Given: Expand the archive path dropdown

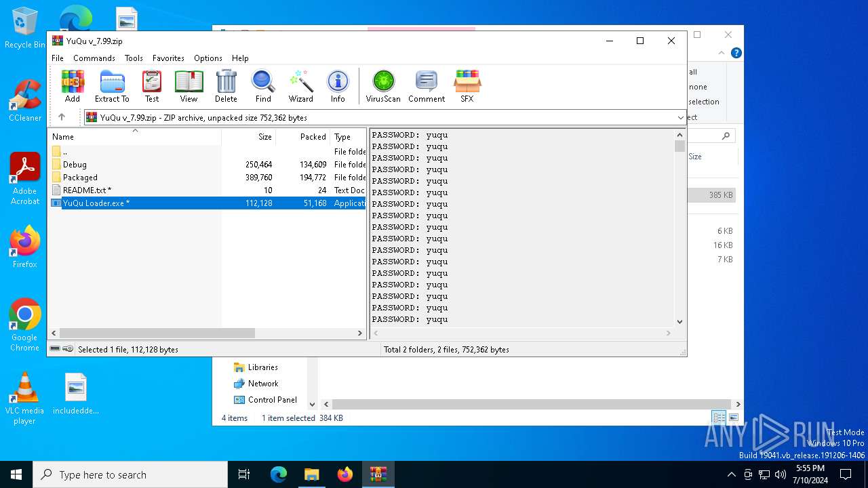Looking at the screenshot, I should (x=681, y=117).
